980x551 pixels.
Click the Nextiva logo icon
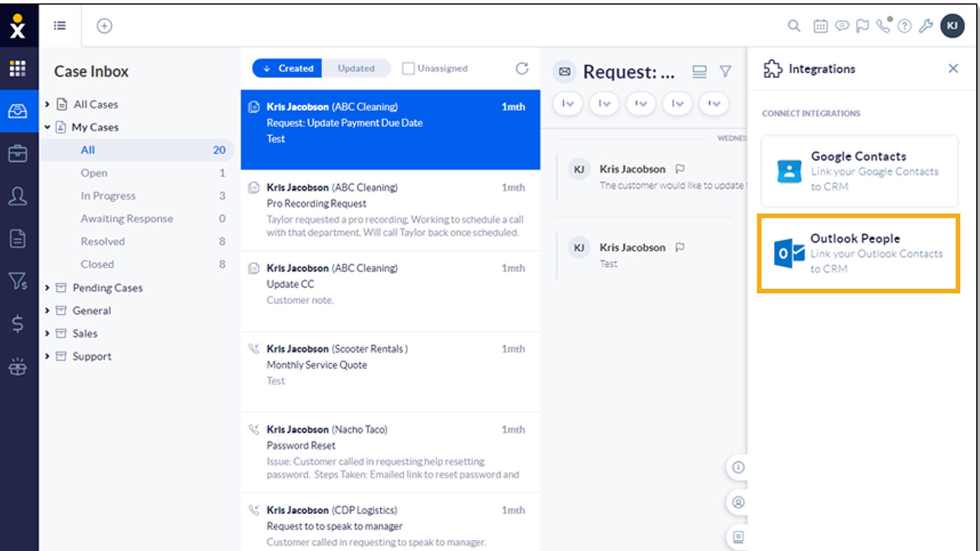18,26
